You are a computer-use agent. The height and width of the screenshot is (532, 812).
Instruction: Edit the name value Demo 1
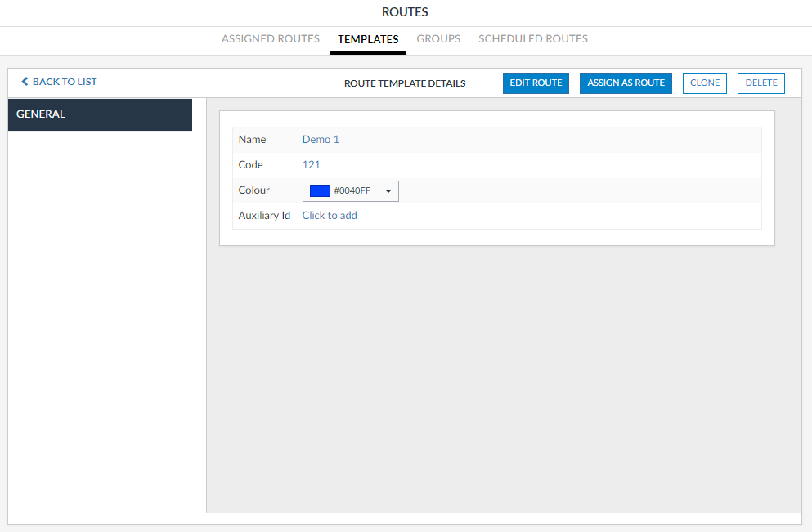(321, 140)
